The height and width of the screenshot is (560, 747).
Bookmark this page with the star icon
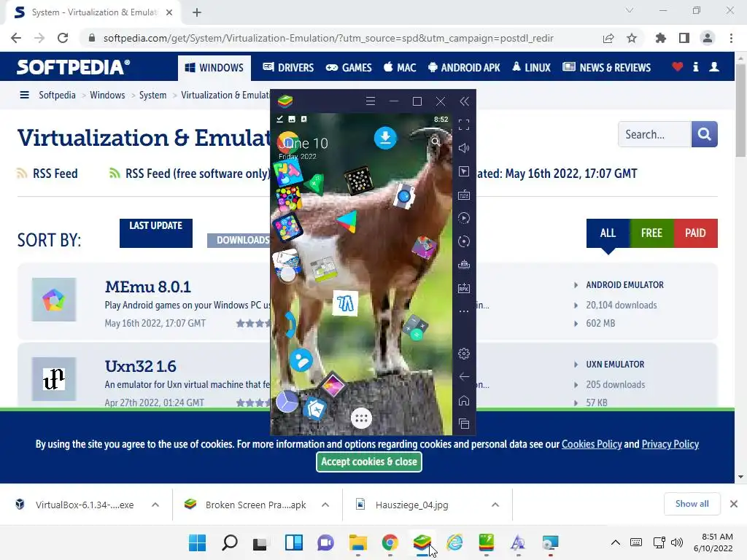click(x=631, y=38)
